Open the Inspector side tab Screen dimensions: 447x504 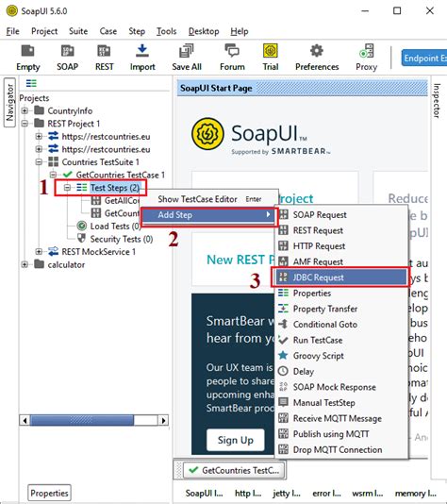[x=437, y=101]
